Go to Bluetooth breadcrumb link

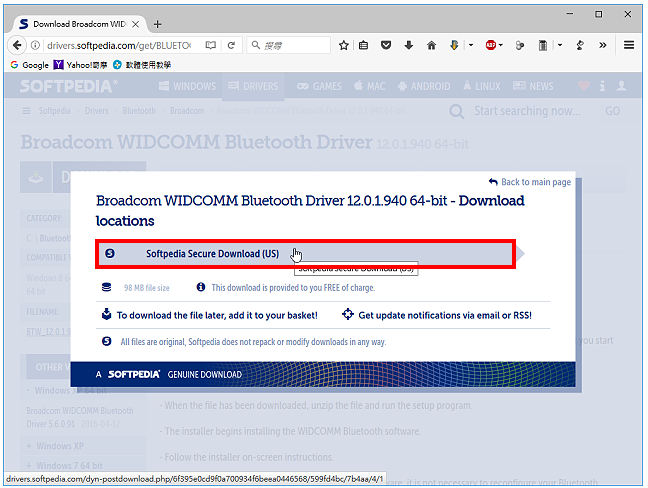(139, 111)
